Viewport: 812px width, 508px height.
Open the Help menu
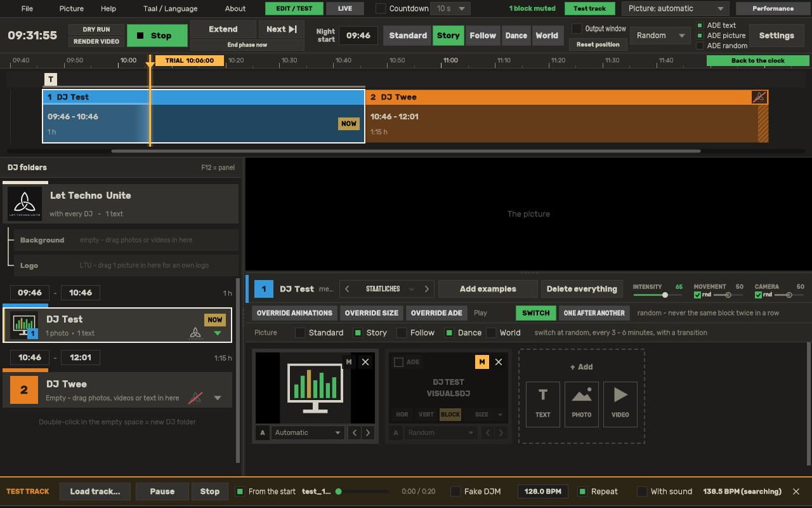pos(108,9)
